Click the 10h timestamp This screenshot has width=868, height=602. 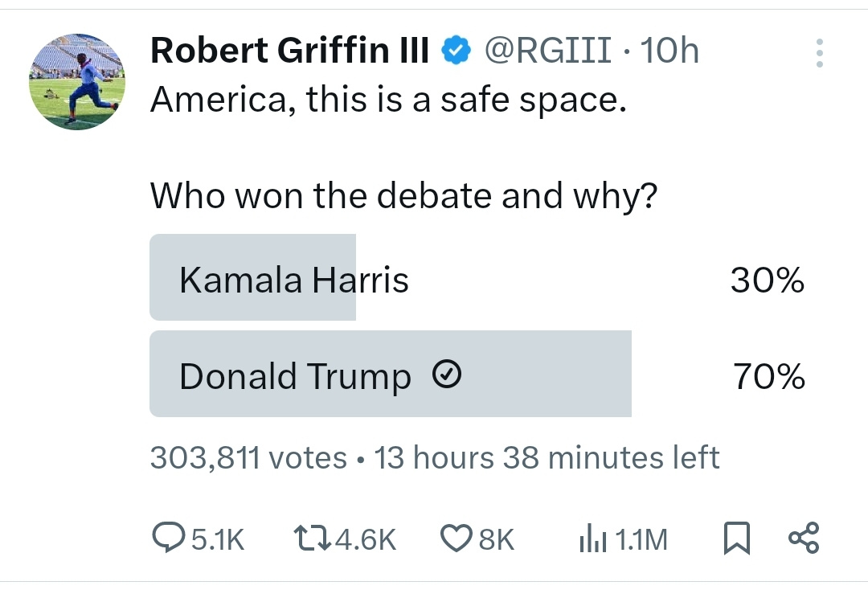point(670,51)
